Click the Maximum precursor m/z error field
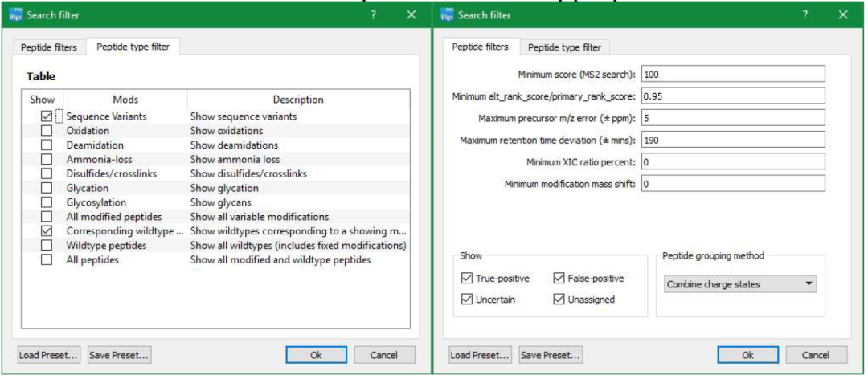 coord(733,118)
